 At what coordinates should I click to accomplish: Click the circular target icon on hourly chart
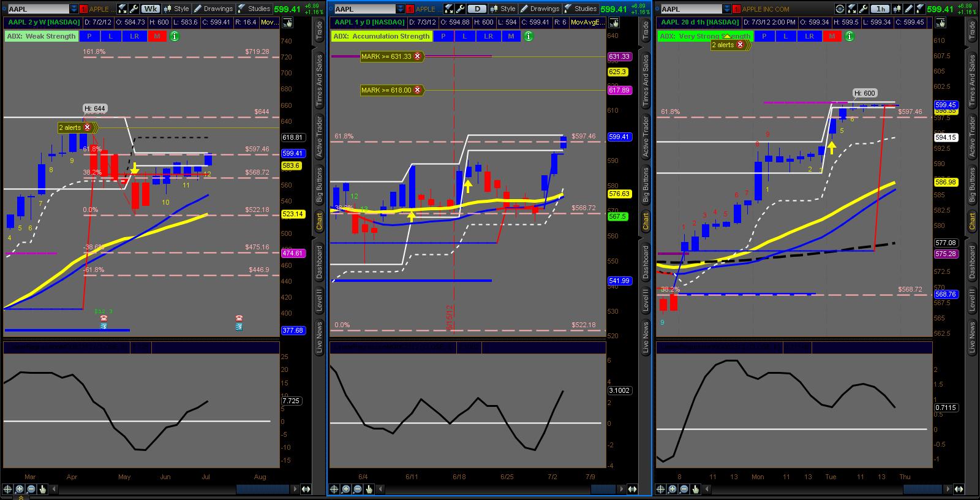point(840,9)
